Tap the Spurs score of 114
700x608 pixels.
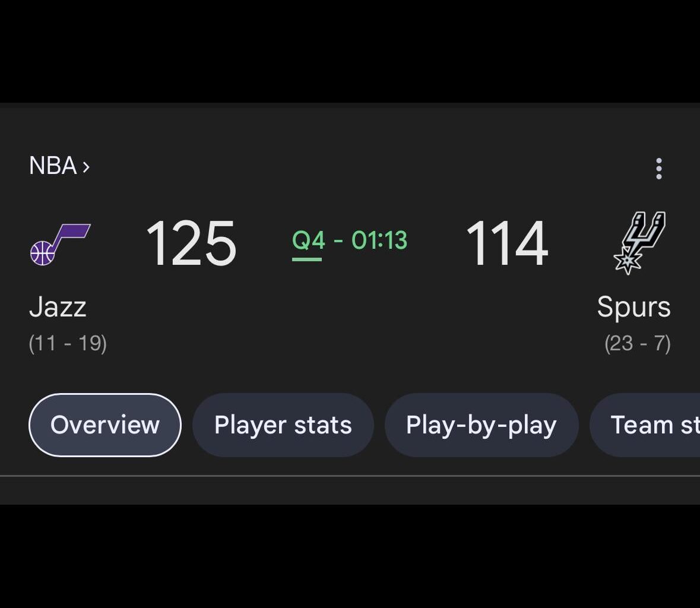506,243
